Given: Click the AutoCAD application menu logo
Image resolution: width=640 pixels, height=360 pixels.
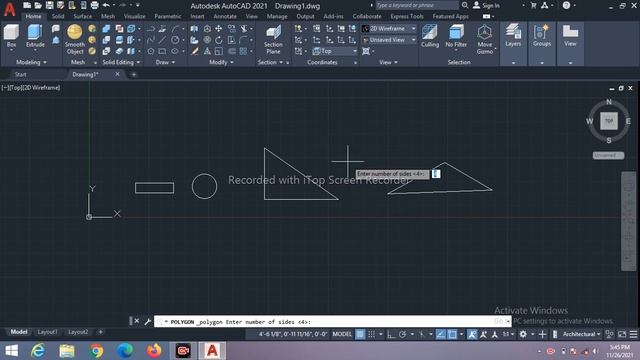Looking at the screenshot, I should click(x=9, y=9).
